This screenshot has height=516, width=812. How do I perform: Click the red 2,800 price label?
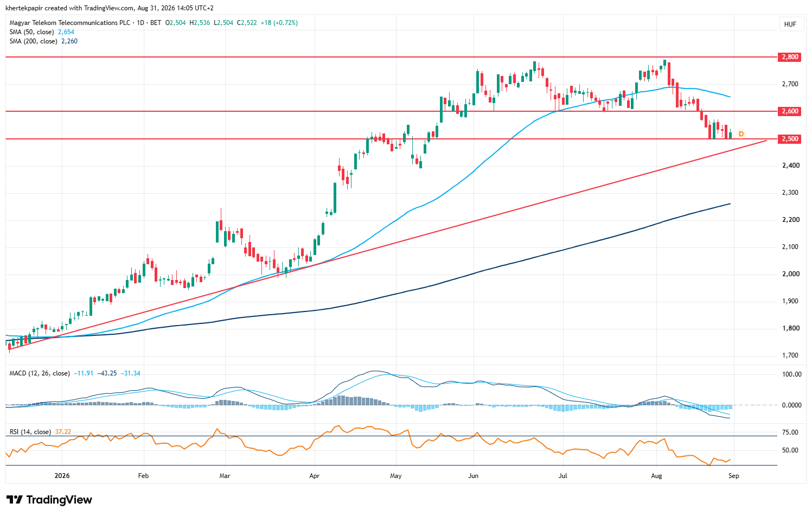click(x=790, y=57)
